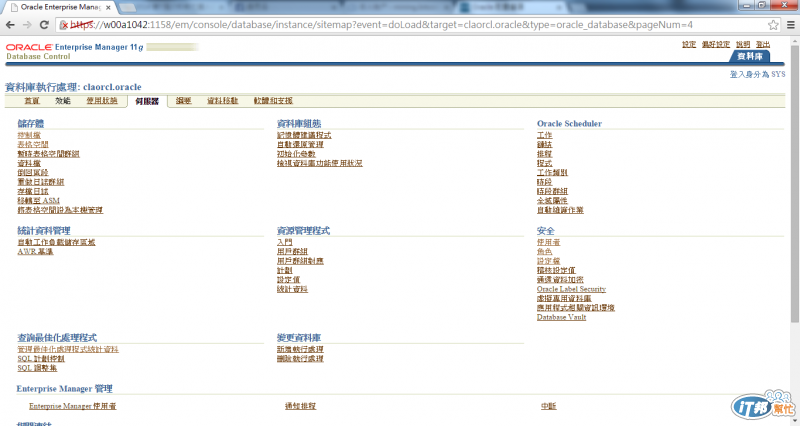Open the 綱要 schema tab
This screenshot has width=800, height=426.
point(183,101)
